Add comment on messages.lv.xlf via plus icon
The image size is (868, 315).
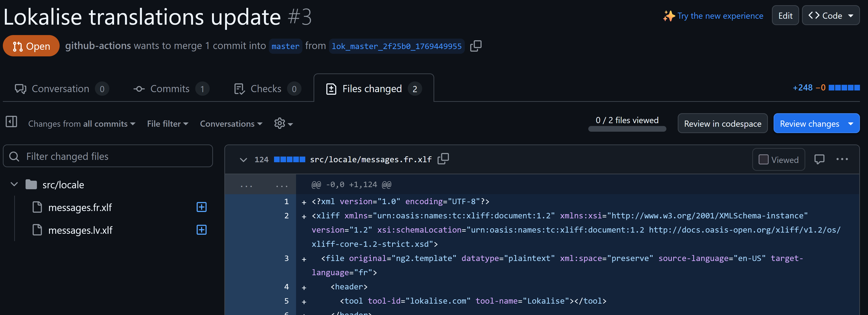tap(201, 230)
